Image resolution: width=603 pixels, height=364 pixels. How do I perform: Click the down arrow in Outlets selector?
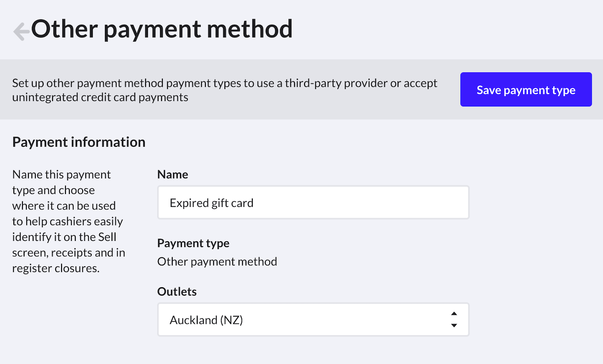pyautogui.click(x=454, y=326)
